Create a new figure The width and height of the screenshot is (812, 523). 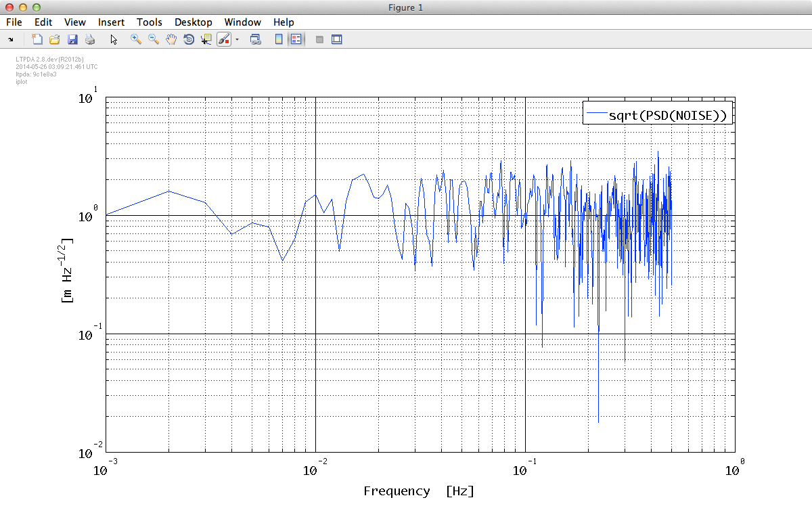click(37, 39)
